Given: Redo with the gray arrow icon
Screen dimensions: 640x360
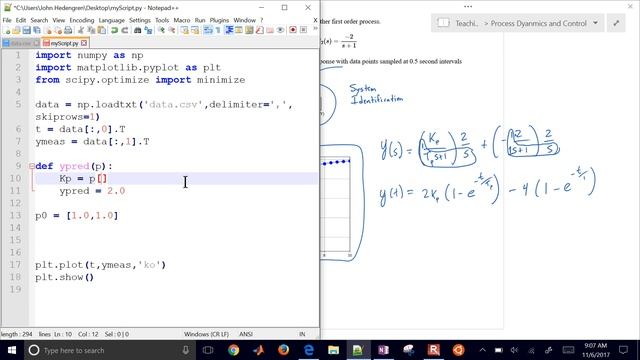Looking at the screenshot, I should pos(125,30).
